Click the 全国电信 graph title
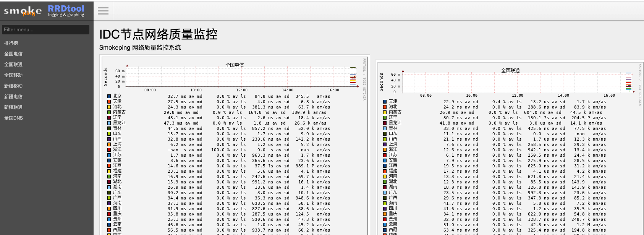644x235 pixels. pyautogui.click(x=235, y=65)
